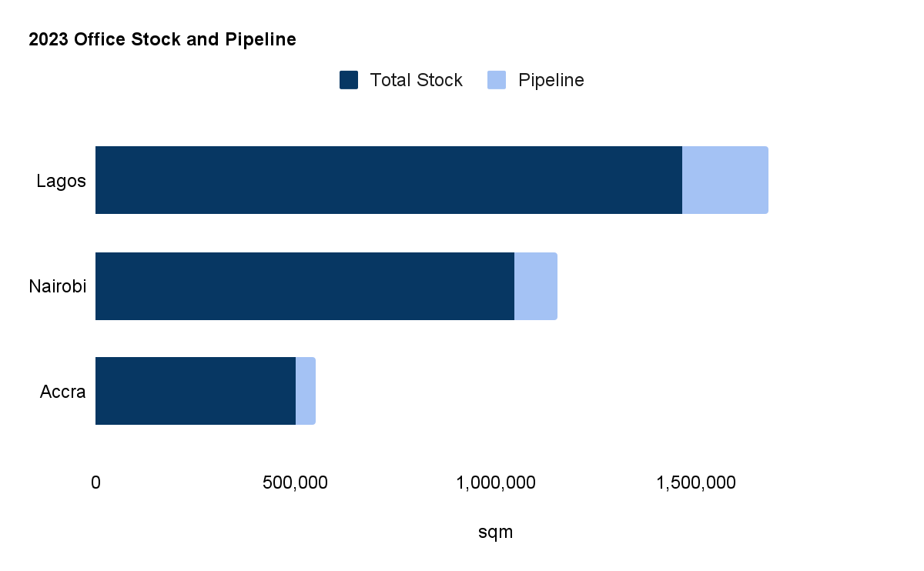Image resolution: width=924 pixels, height=571 pixels.
Task: Select the Lagos Pipeline light bar segment
Action: 725,180
